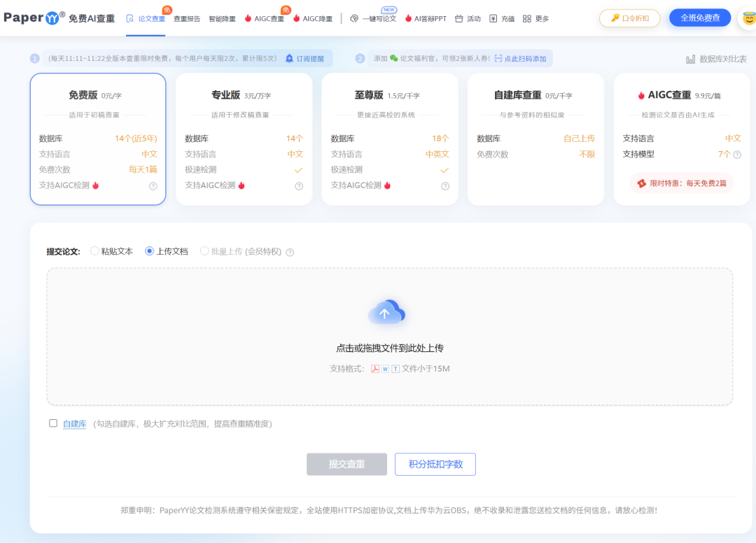Image resolution: width=756 pixels, height=543 pixels.
Task: Select the 上传文档 radio option
Action: pyautogui.click(x=149, y=251)
